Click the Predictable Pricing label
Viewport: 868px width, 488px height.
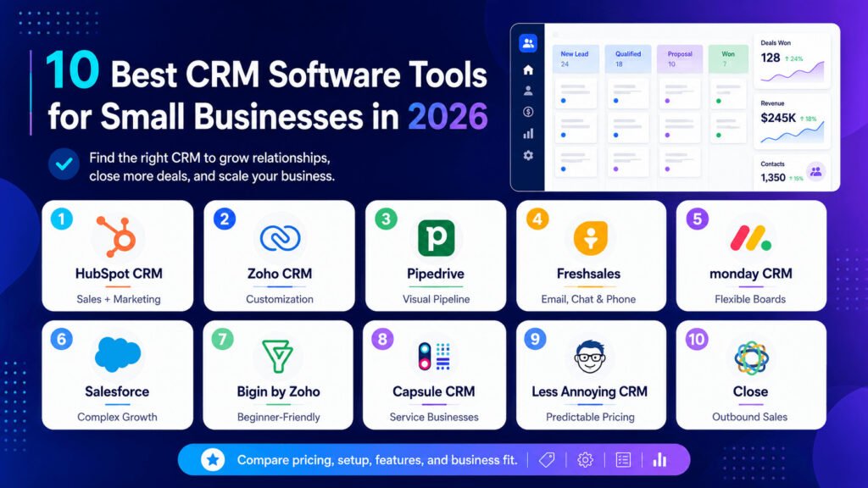tap(590, 417)
